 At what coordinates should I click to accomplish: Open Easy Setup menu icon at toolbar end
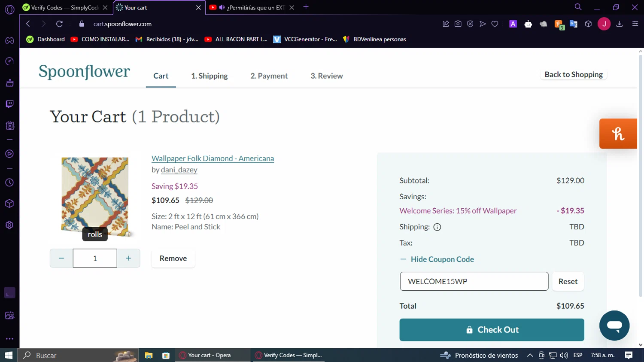pyautogui.click(x=635, y=24)
